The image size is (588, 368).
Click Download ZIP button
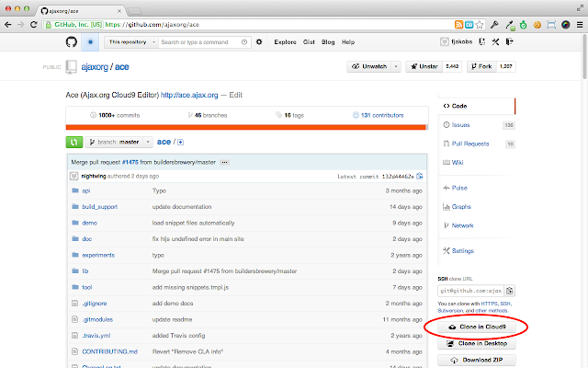point(477,360)
